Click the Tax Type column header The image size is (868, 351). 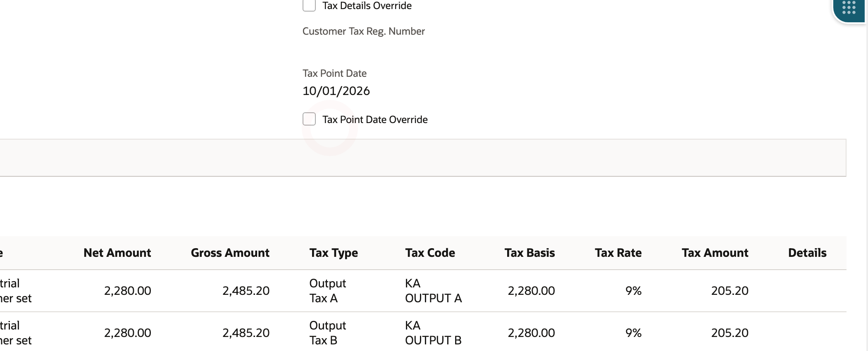click(x=334, y=253)
